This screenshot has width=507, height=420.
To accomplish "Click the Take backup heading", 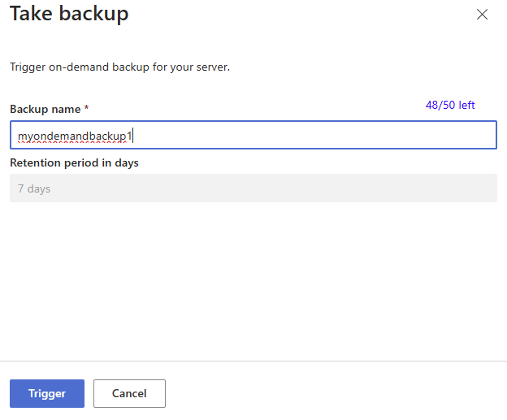I will (69, 14).
